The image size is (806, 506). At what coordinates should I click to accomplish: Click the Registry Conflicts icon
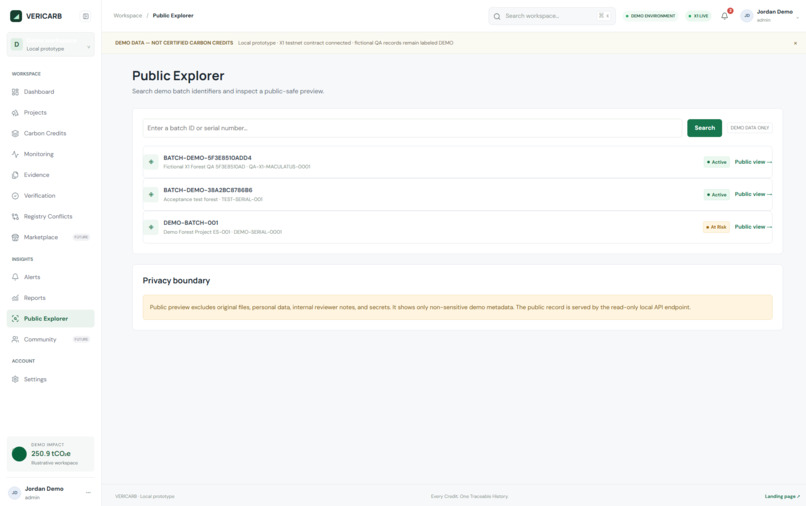[15, 216]
